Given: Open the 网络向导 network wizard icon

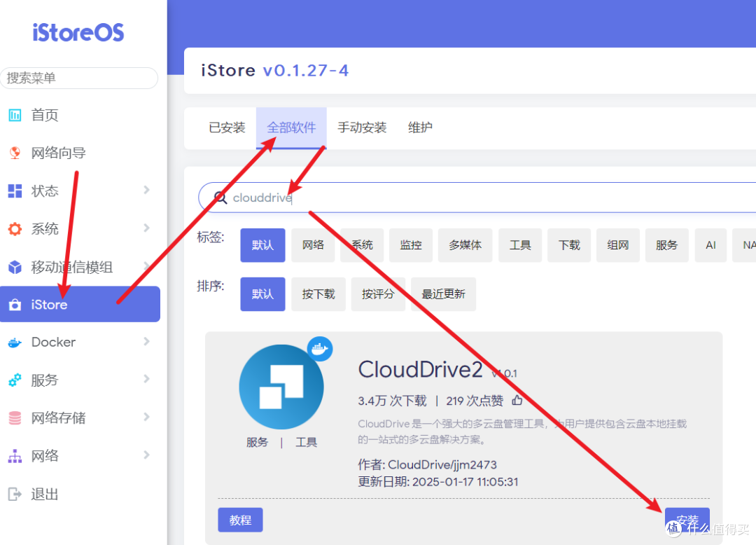Looking at the screenshot, I should pyautogui.click(x=15, y=152).
